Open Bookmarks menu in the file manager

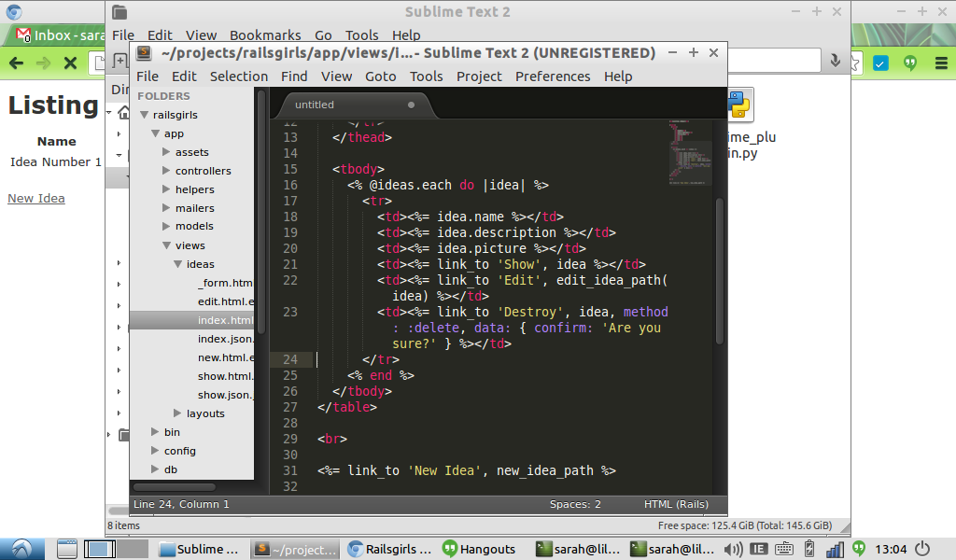click(x=265, y=35)
